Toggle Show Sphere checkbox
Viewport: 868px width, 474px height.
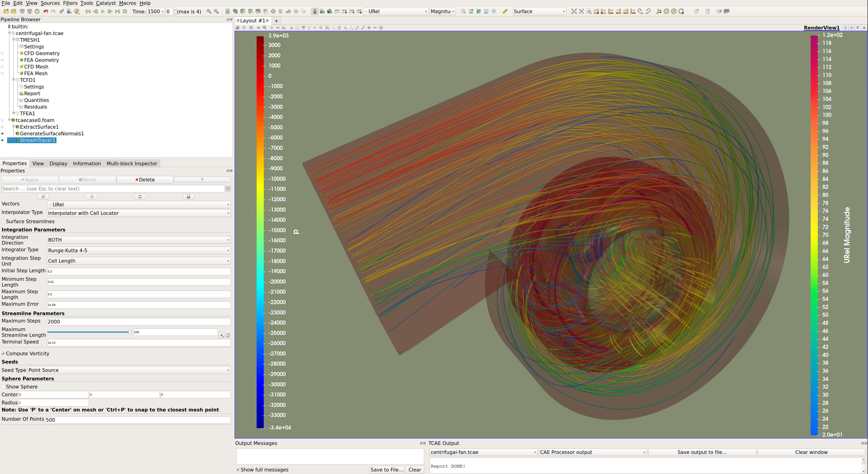click(x=4, y=387)
